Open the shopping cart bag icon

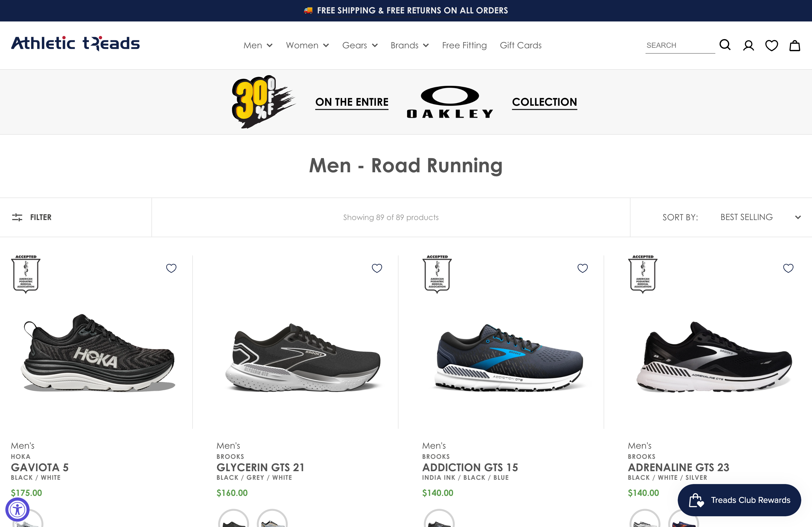(x=795, y=45)
